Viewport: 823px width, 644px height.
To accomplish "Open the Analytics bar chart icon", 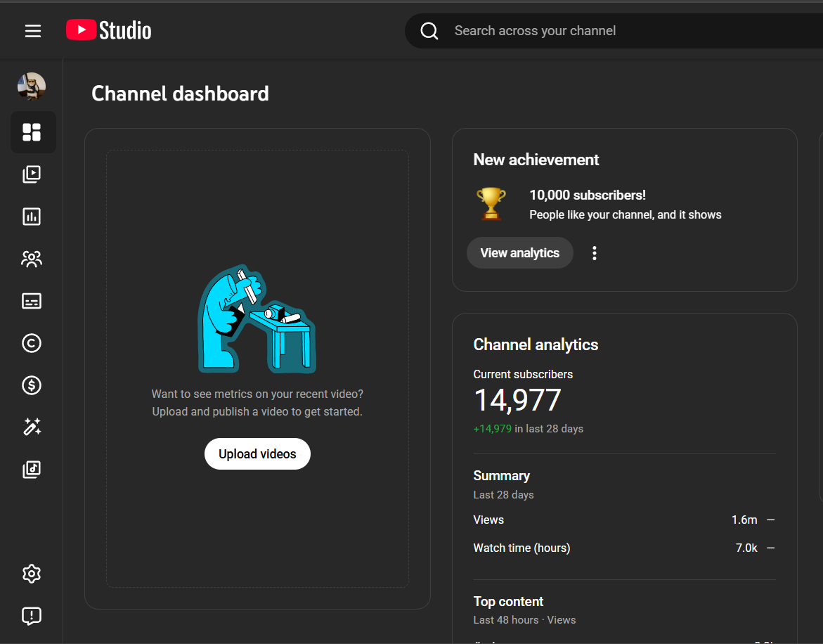I will [32, 217].
